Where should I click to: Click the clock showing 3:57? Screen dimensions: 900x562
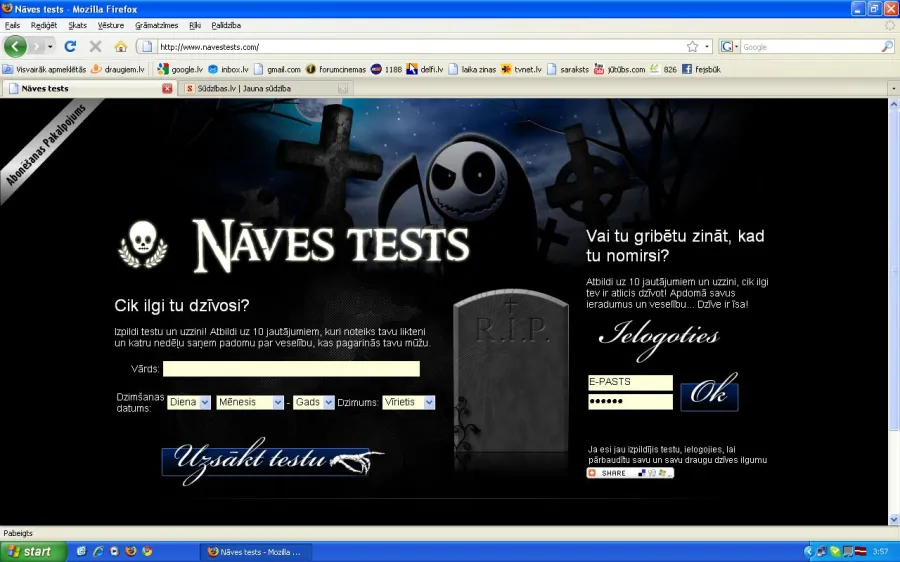pos(880,552)
